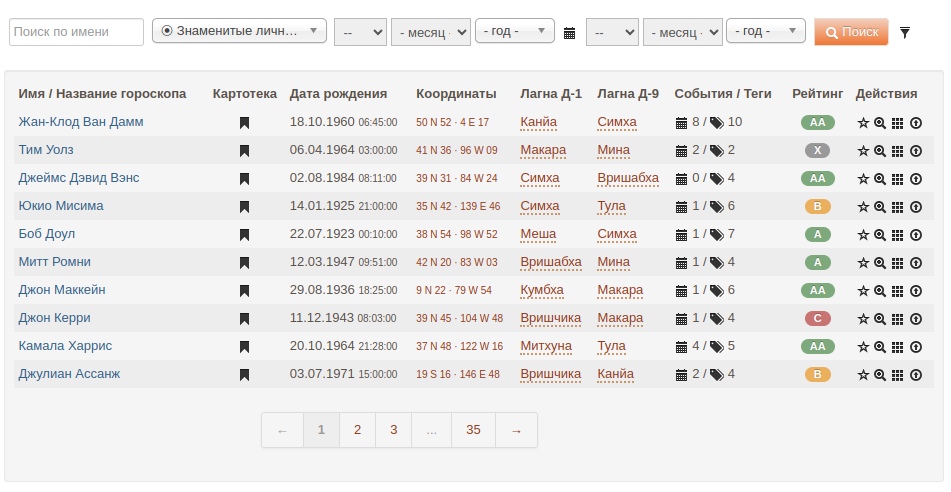Open Жан-Клод Ван Дамм horoscope link
Screen dimensions: 951x492
click(x=81, y=122)
